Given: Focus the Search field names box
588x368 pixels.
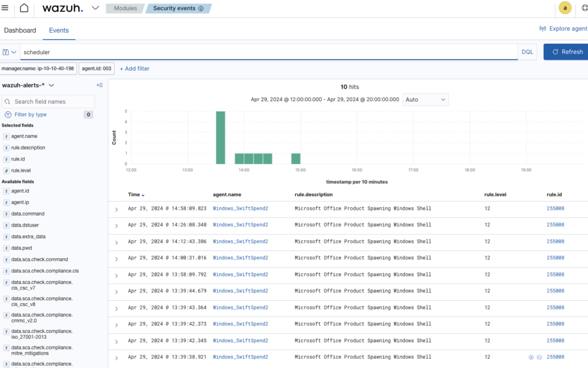Looking at the screenshot, I should click(48, 102).
